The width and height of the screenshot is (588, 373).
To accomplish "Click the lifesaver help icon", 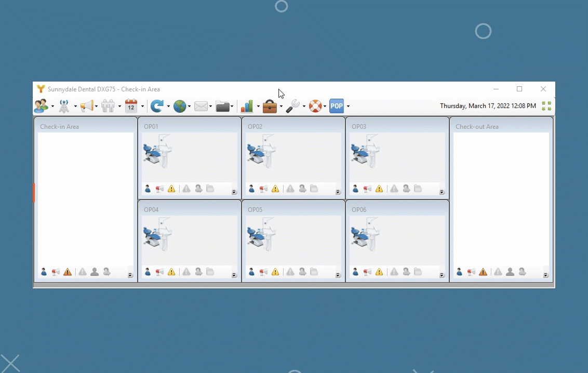I will tap(315, 106).
